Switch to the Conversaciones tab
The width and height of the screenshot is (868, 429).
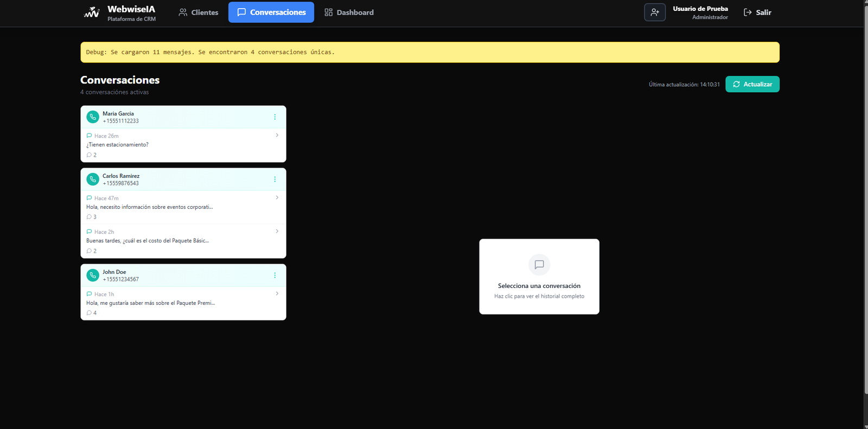click(271, 12)
